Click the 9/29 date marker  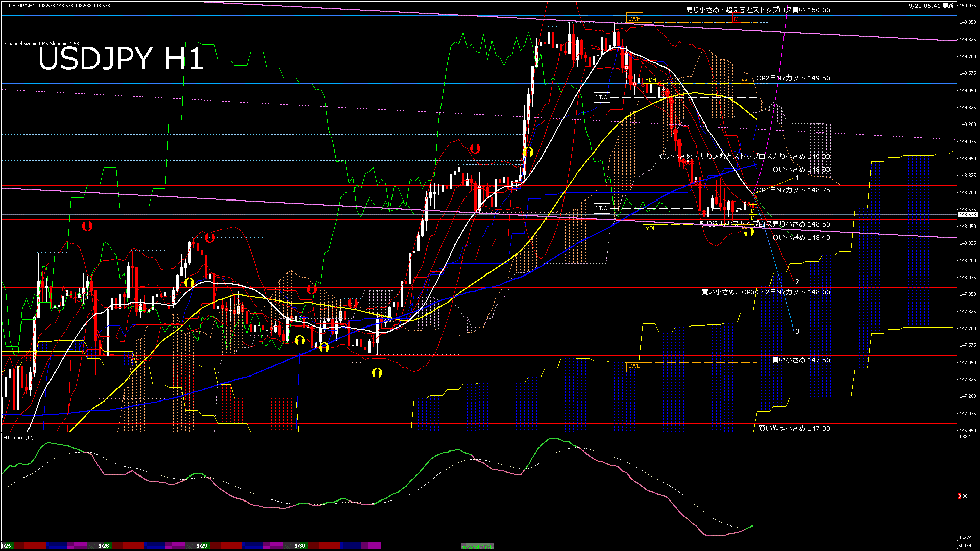202,546
